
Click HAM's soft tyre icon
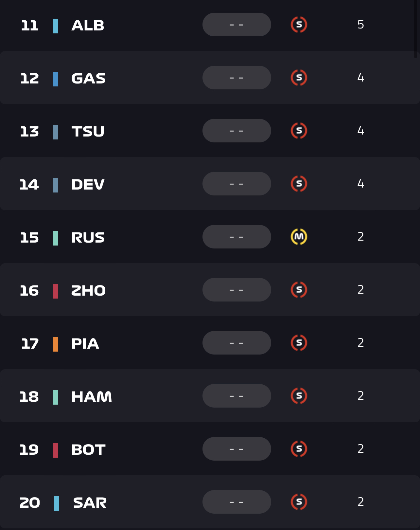click(299, 396)
